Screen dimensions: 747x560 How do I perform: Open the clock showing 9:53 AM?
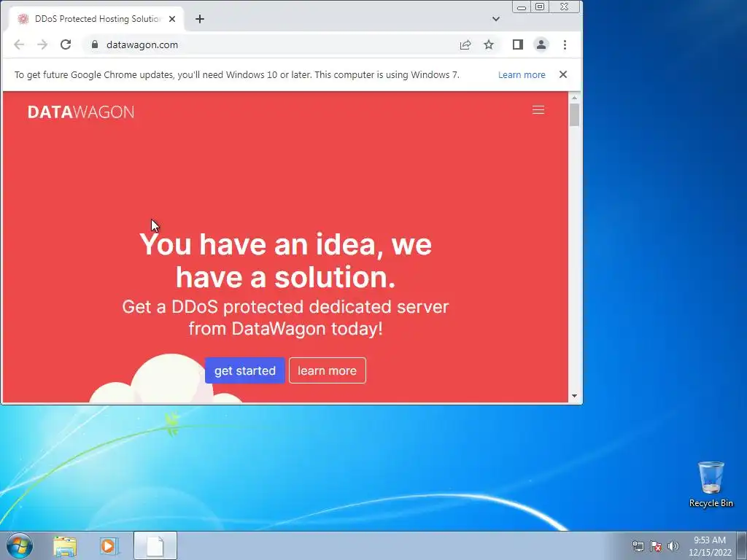[710, 546]
